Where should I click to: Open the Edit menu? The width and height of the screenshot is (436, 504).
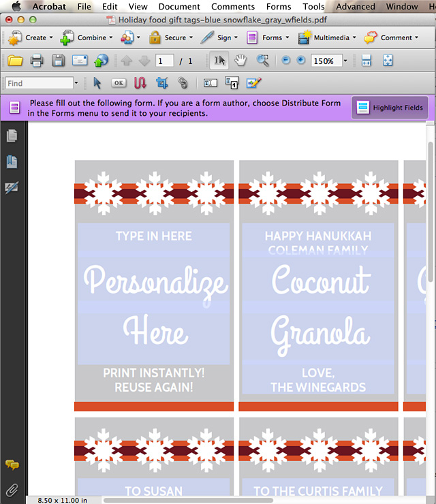[x=110, y=6]
